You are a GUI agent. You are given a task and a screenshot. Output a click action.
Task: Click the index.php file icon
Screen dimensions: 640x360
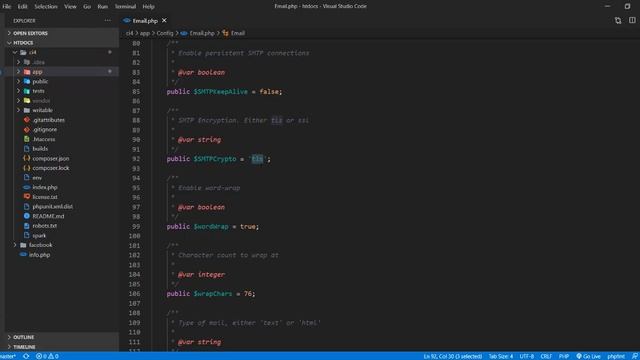(27, 187)
